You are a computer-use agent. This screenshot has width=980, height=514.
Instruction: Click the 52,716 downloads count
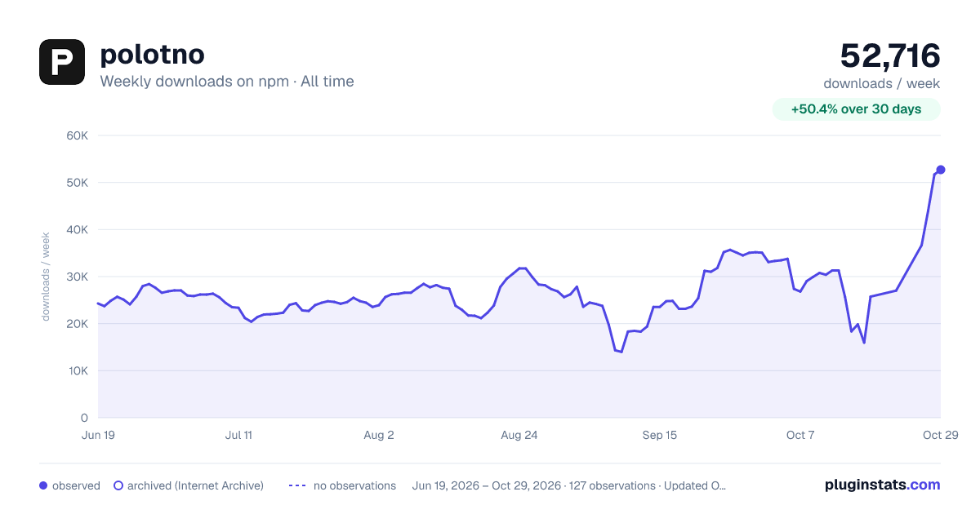pyautogui.click(x=890, y=55)
